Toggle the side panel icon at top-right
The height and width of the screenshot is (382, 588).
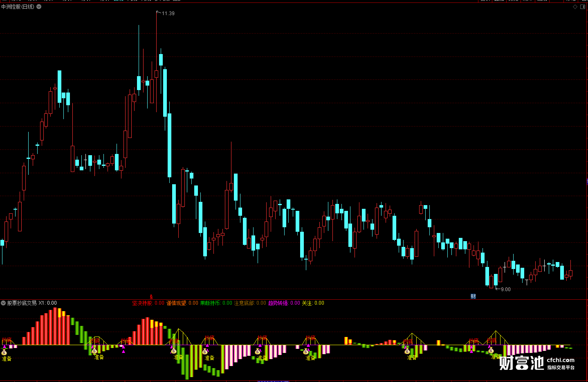583,7
